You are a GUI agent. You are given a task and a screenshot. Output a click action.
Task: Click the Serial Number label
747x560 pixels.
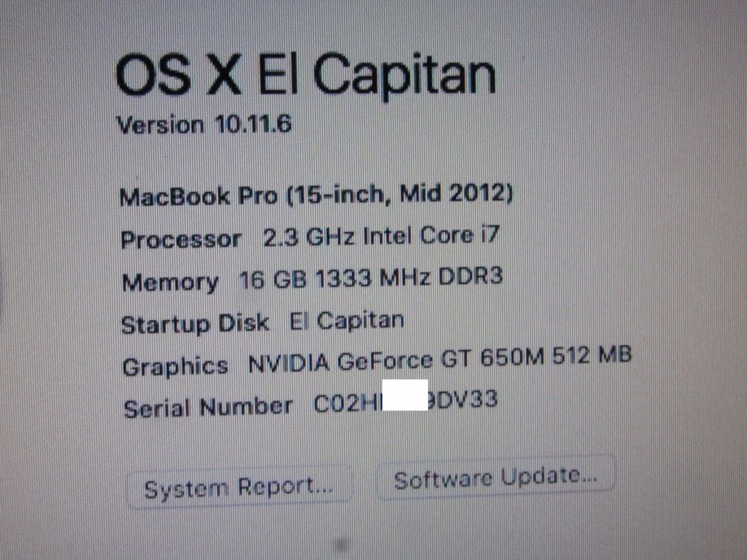[208, 408]
